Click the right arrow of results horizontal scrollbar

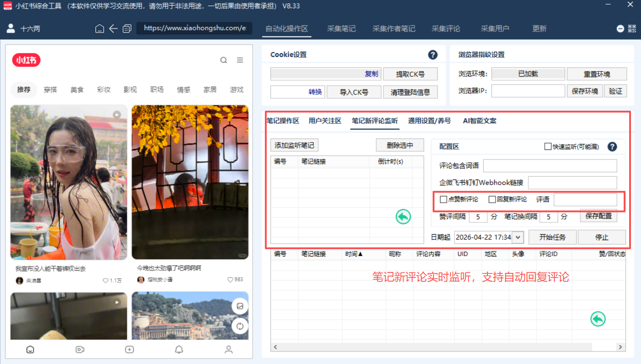coord(620,347)
